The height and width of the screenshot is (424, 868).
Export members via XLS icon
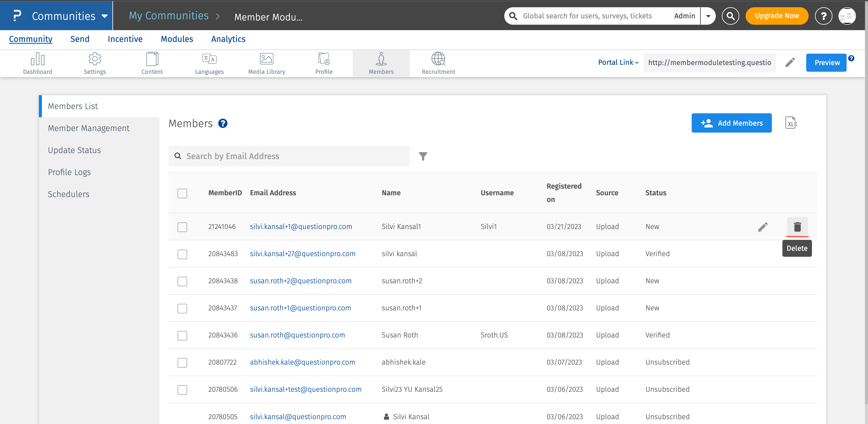point(791,123)
